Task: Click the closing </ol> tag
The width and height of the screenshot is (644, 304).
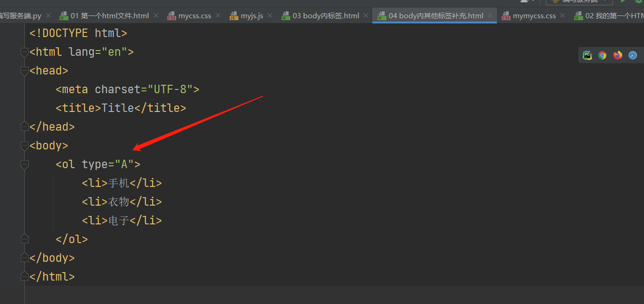Action: tap(72, 239)
